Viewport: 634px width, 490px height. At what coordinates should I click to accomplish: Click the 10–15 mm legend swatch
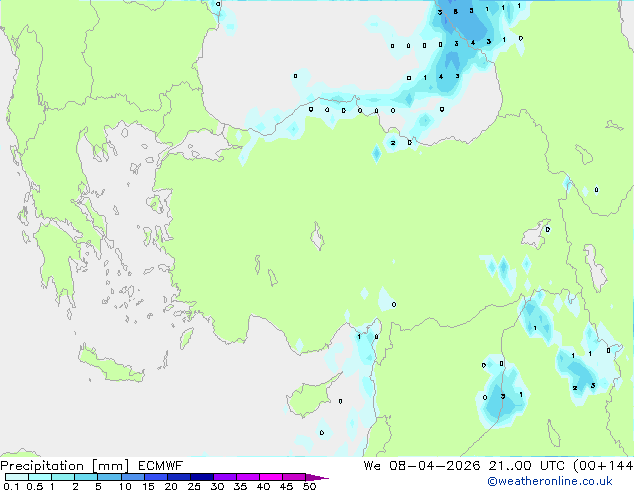[132, 477]
